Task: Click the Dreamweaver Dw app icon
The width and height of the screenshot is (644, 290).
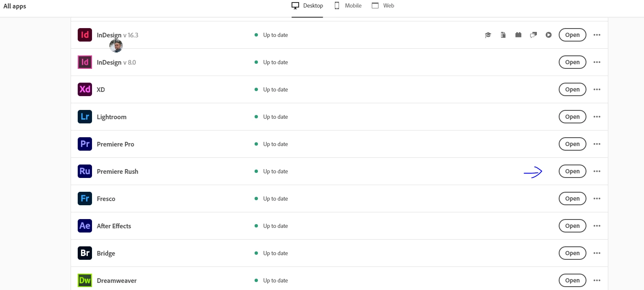Action: pos(85,280)
